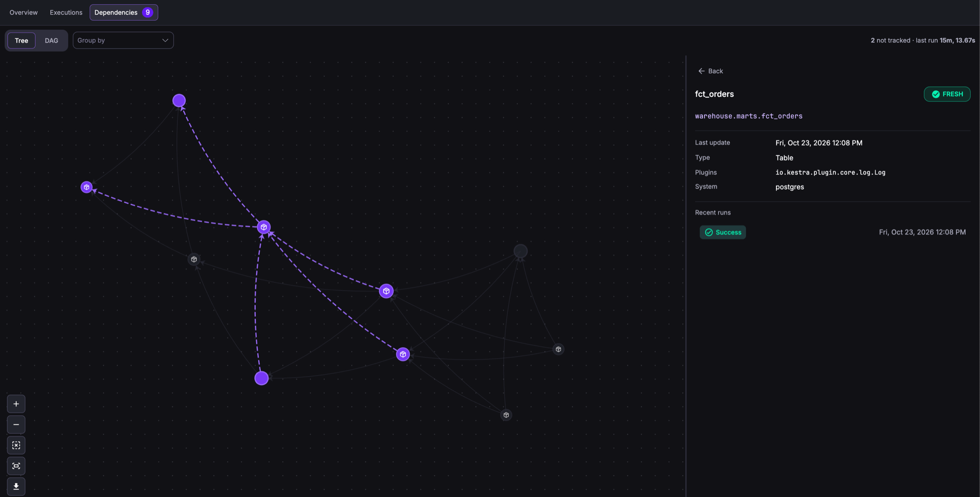Image resolution: width=980 pixels, height=497 pixels.
Task: Select the grey cube node left of center
Action: (194, 259)
